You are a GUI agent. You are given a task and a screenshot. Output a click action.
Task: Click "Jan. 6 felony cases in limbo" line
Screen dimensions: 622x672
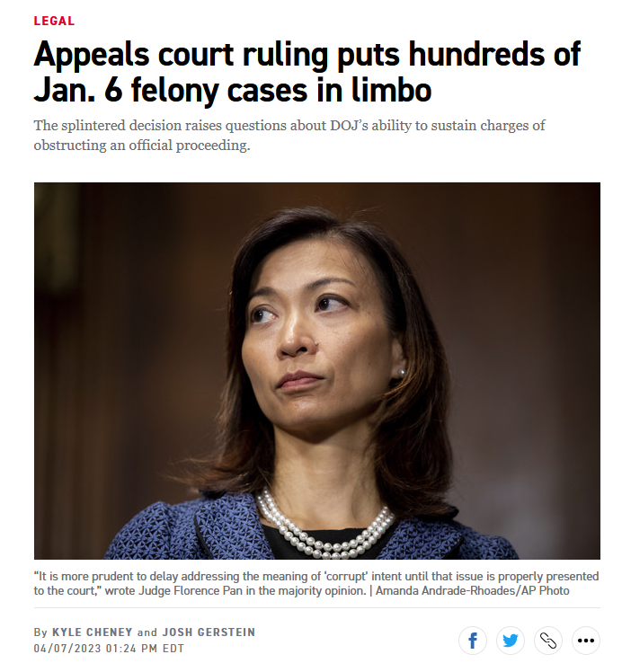pyautogui.click(x=232, y=90)
